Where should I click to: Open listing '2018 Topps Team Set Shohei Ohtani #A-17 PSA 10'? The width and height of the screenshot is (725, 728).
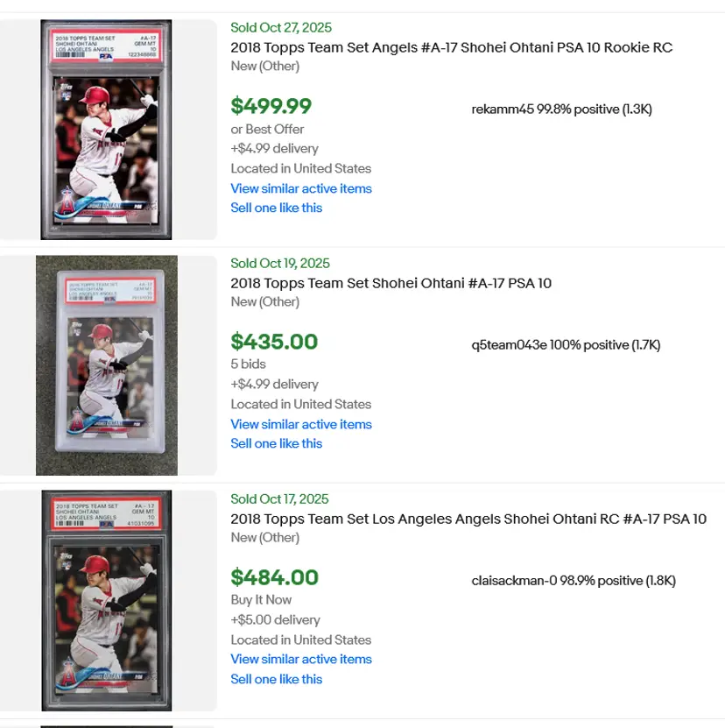point(391,283)
